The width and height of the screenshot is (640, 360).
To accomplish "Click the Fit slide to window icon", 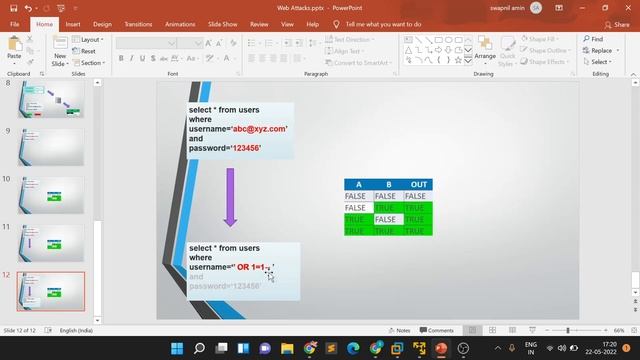I will point(634,330).
